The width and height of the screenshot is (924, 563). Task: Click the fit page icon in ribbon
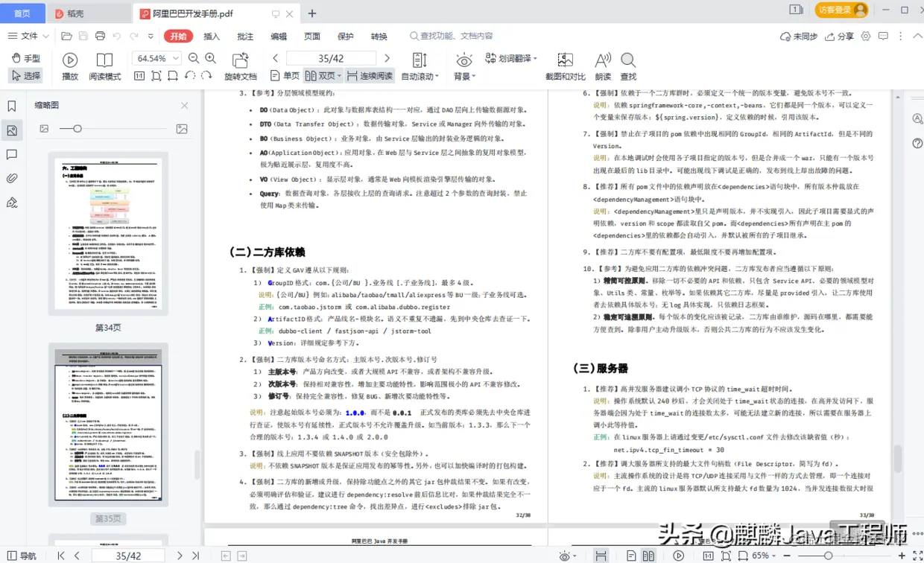(x=156, y=76)
